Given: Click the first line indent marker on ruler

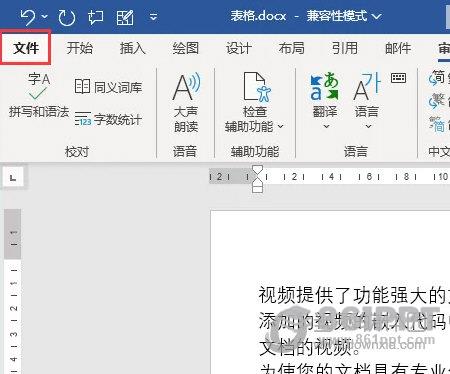Looking at the screenshot, I should click(x=257, y=169).
